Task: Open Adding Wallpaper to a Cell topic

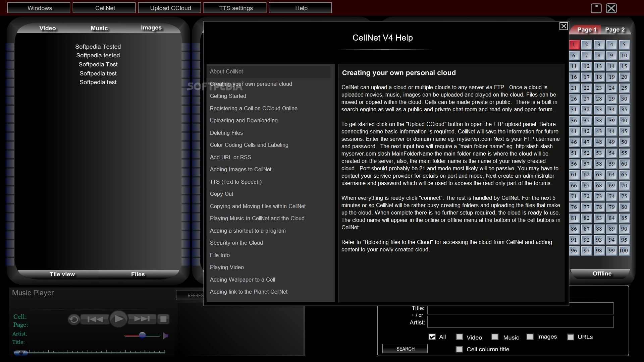Action: [x=243, y=280]
